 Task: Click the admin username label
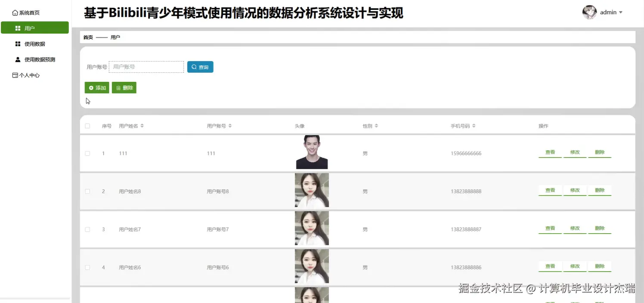point(608,12)
